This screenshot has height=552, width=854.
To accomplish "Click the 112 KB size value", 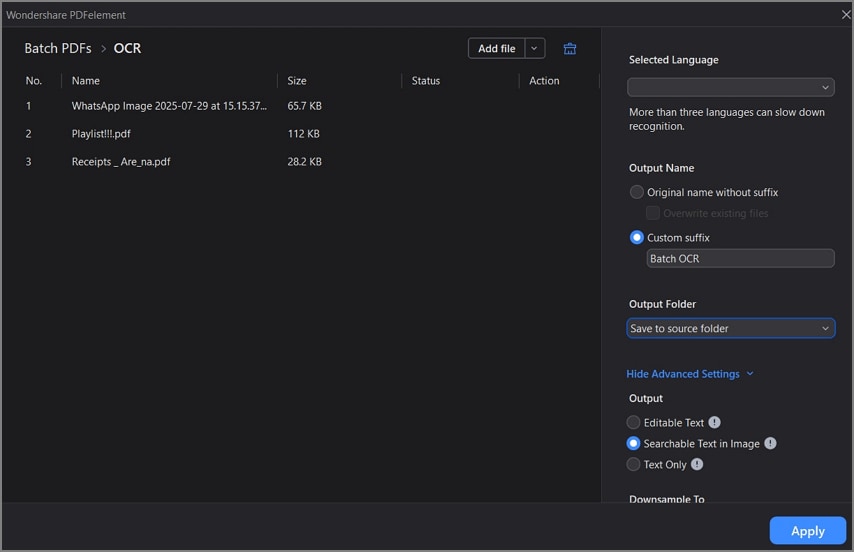I will tap(303, 133).
